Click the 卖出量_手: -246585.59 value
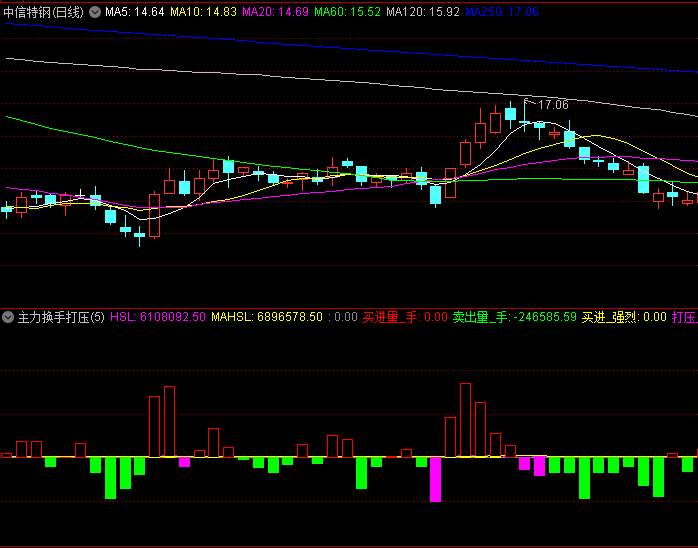Screen dimensions: 698x548 tap(515, 317)
